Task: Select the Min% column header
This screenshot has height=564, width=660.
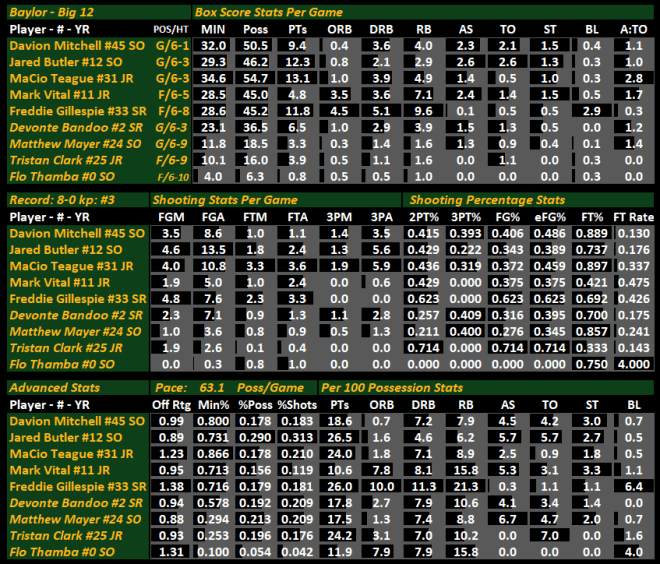Action: tap(213, 405)
